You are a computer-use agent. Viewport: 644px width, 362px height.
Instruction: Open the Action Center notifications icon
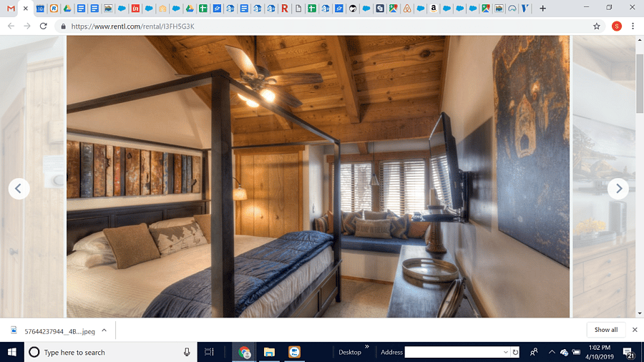point(628,352)
